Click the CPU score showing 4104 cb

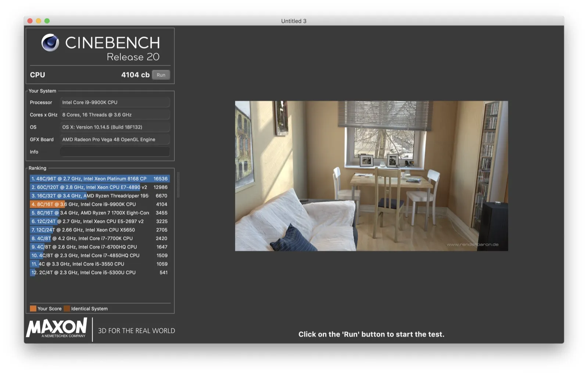pyautogui.click(x=135, y=75)
